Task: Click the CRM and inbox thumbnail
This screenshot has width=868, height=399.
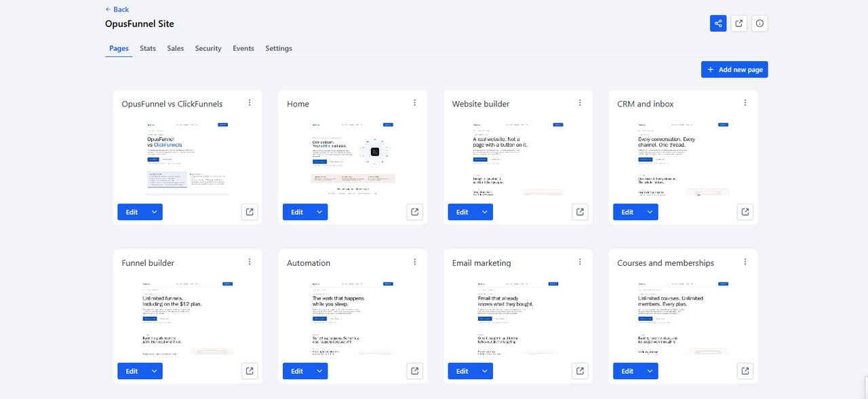Action: coord(684,158)
